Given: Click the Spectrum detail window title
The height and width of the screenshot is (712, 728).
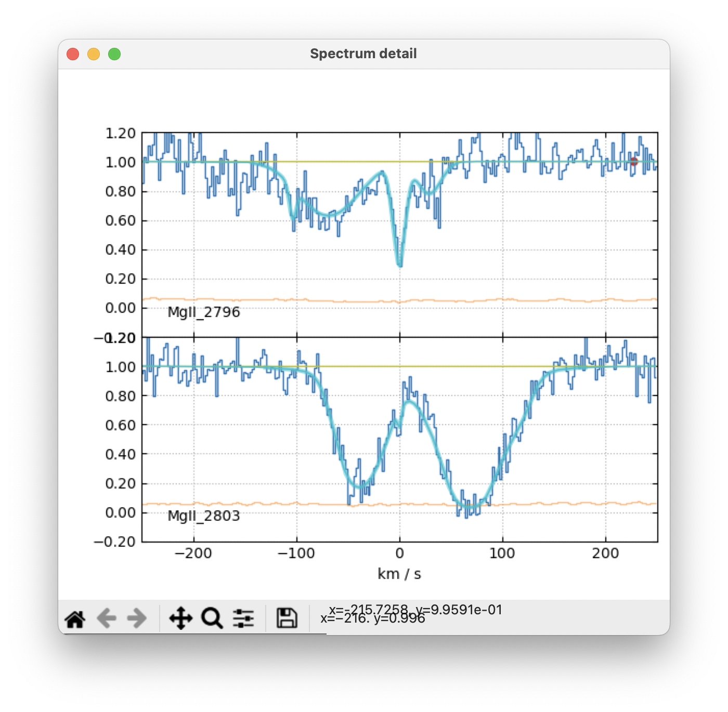Looking at the screenshot, I should pos(363,53).
